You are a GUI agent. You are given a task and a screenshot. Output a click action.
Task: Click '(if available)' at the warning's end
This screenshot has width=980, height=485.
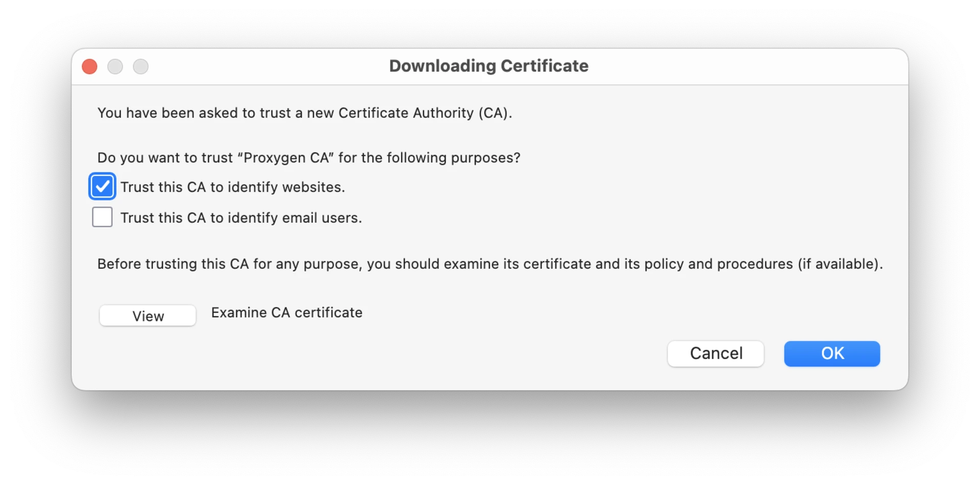(x=840, y=264)
